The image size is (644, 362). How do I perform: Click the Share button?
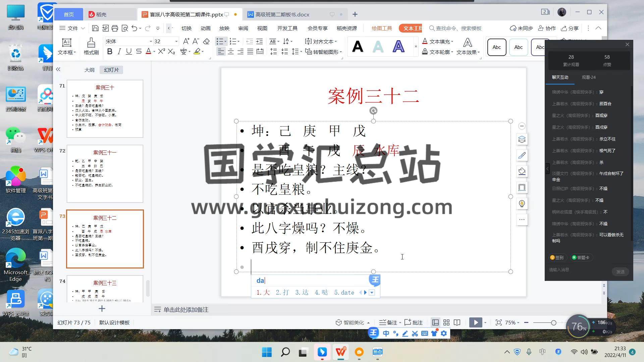pyautogui.click(x=570, y=28)
